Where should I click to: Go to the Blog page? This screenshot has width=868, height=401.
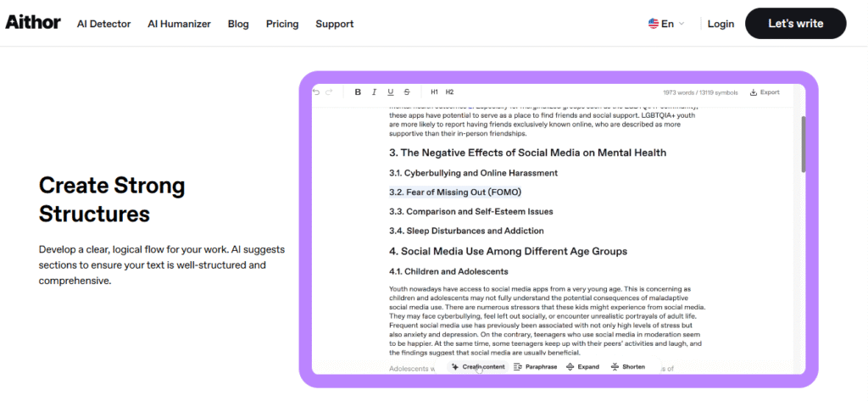coord(238,24)
